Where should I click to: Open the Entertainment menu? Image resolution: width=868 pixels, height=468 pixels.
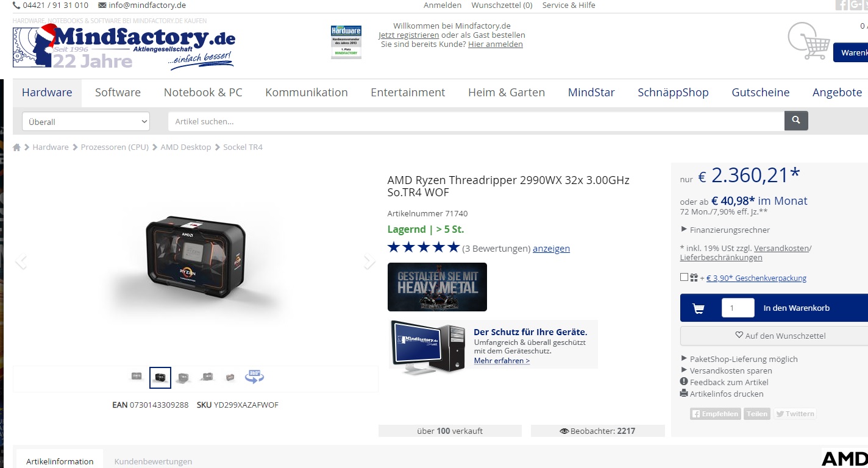click(408, 93)
